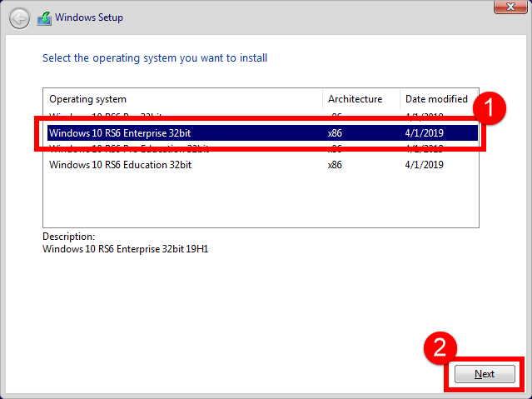This screenshot has height=399, width=532.
Task: Click x86 in the Education 32bit row
Action: point(335,165)
